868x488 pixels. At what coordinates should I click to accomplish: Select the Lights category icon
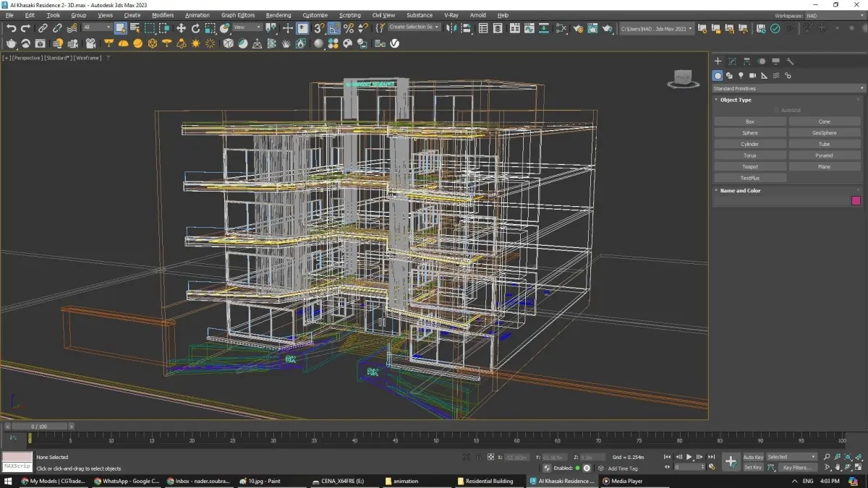[741, 75]
